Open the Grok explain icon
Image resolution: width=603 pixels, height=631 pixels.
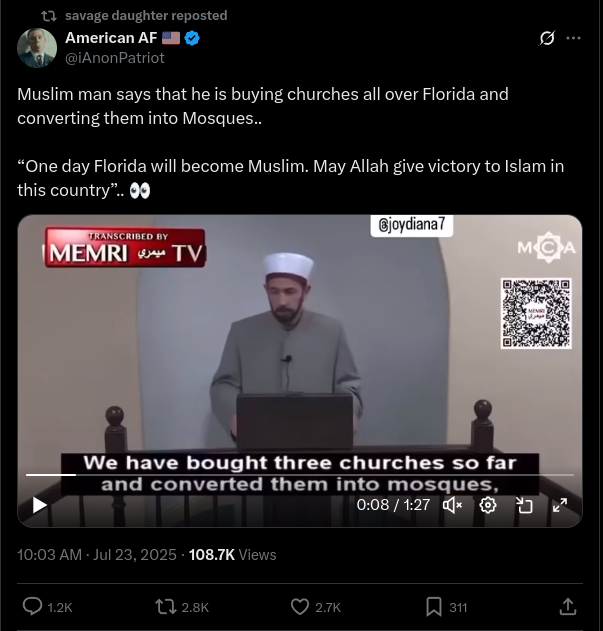(x=547, y=38)
